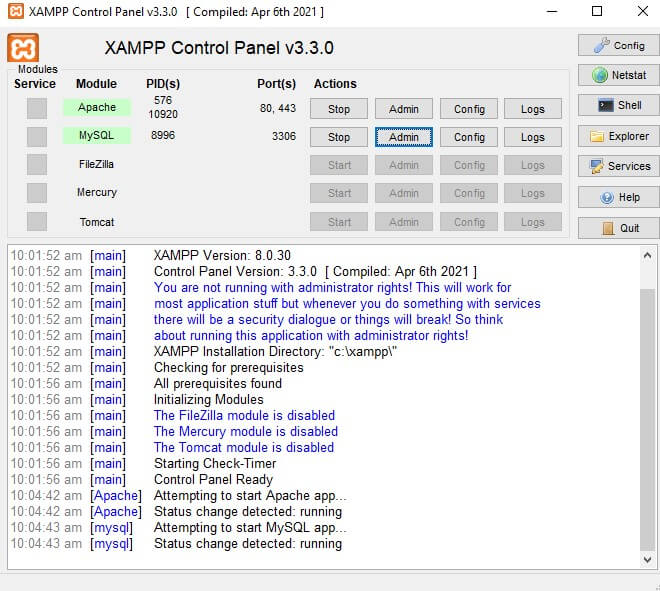Toggle the FileZilla service checkbox
This screenshot has height=591, width=660.
click(x=37, y=165)
